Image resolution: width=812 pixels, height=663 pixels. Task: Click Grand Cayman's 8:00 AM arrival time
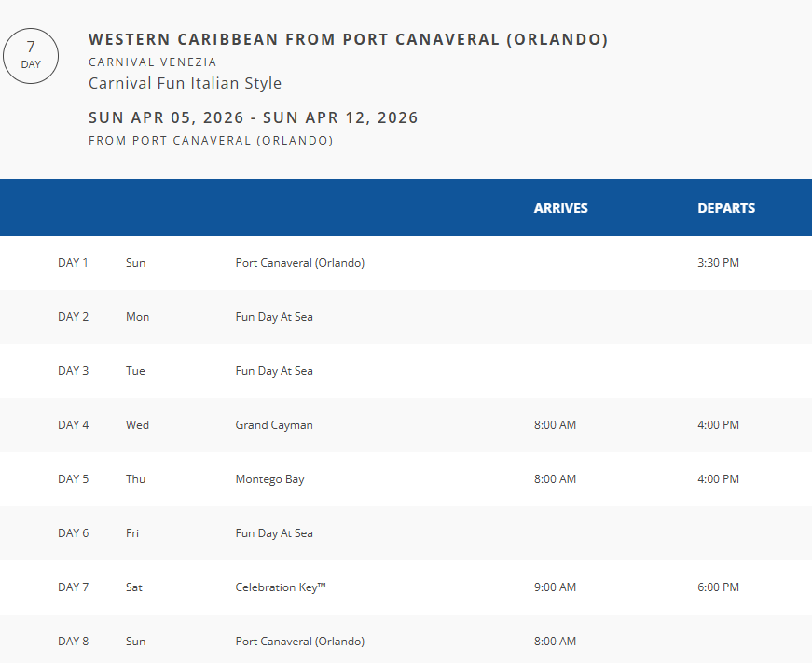point(555,425)
